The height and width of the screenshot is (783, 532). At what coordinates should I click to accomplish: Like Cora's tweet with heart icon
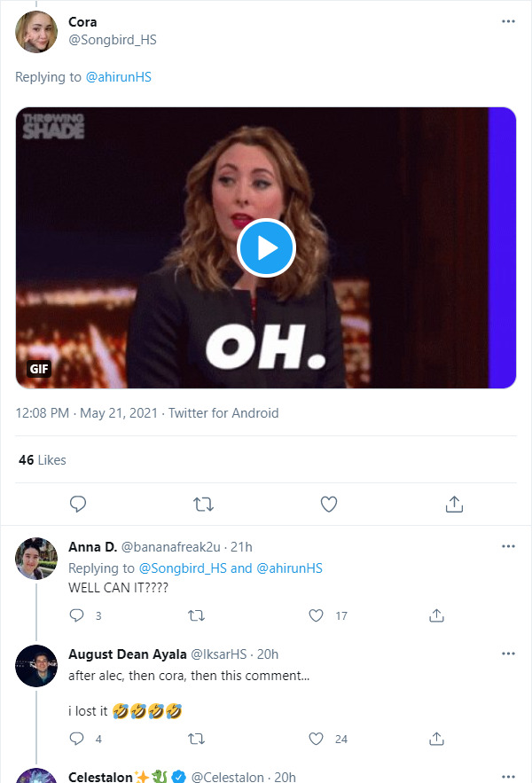coord(329,504)
